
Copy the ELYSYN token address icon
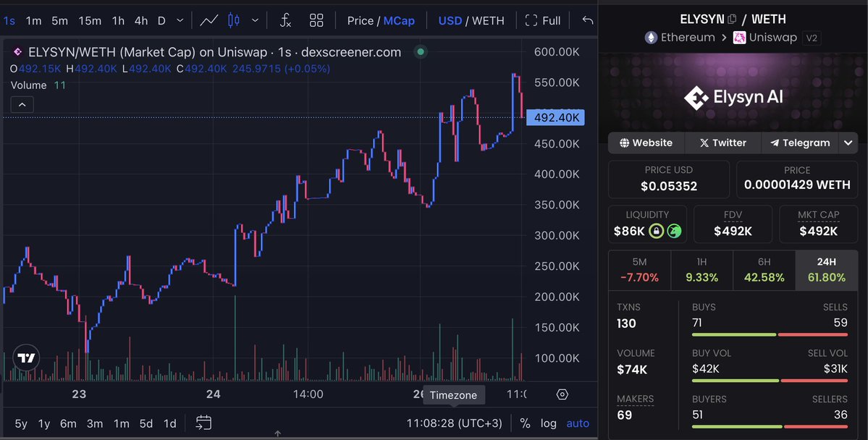point(732,19)
